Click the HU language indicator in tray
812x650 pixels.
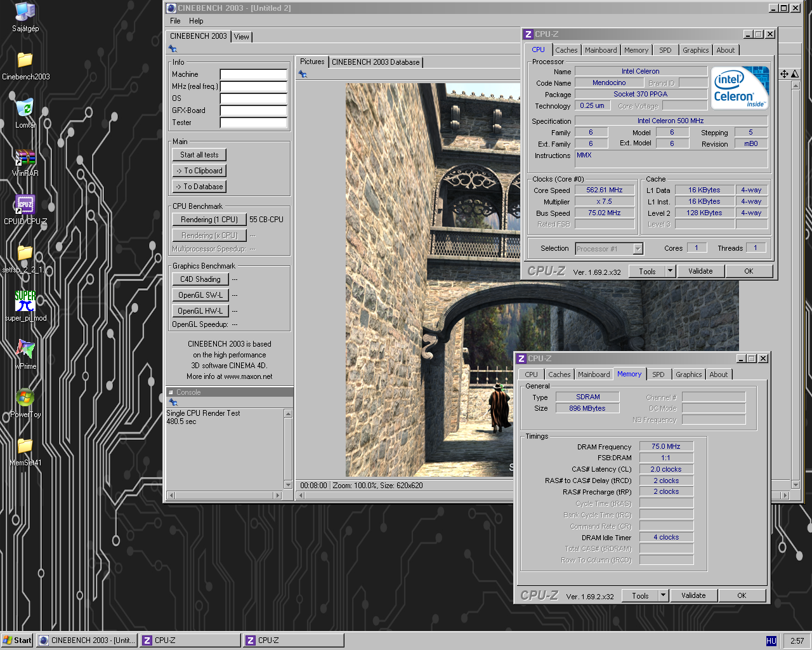click(771, 640)
